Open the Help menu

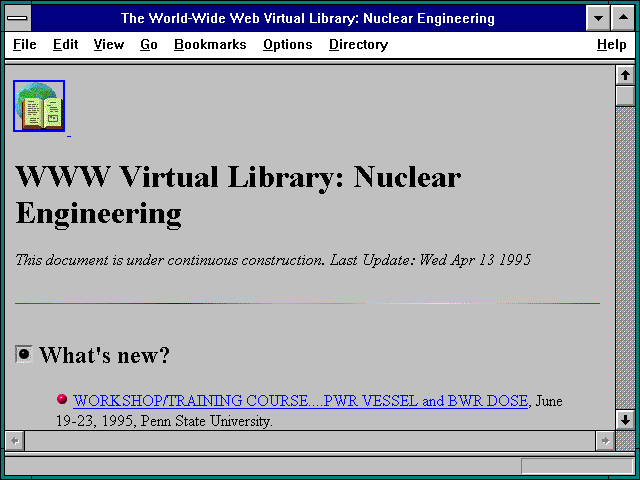point(611,44)
